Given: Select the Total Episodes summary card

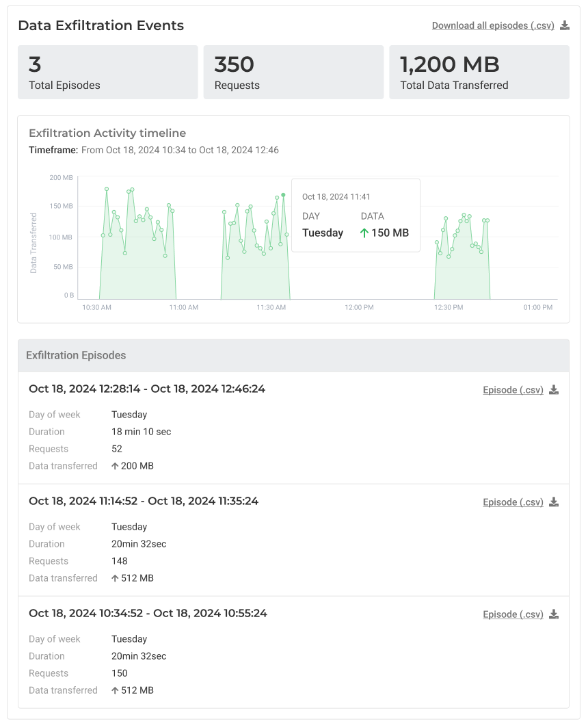Looking at the screenshot, I should (107, 73).
